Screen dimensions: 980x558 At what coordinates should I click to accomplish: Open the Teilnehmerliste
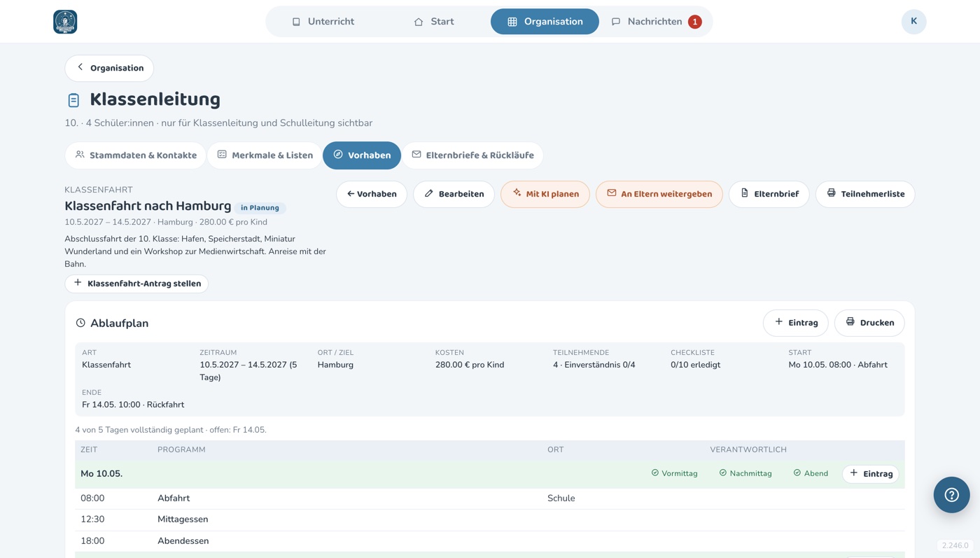[865, 194]
